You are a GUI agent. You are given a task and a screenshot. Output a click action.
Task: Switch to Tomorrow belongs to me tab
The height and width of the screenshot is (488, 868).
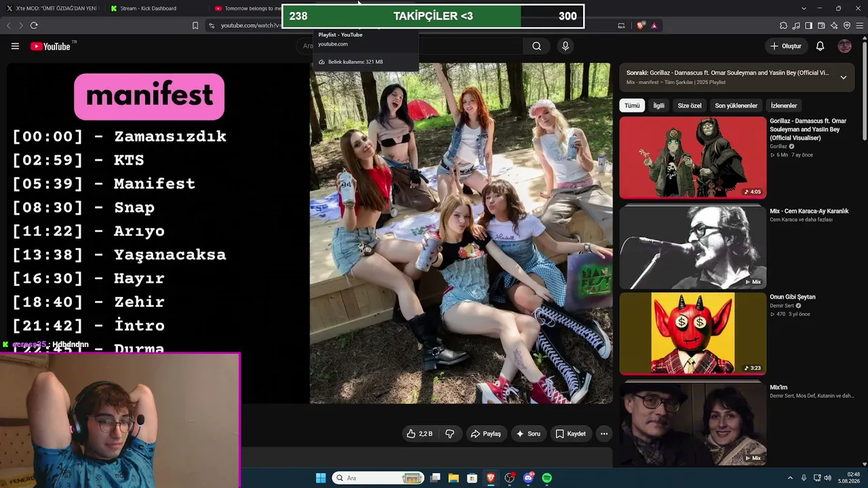[245, 8]
